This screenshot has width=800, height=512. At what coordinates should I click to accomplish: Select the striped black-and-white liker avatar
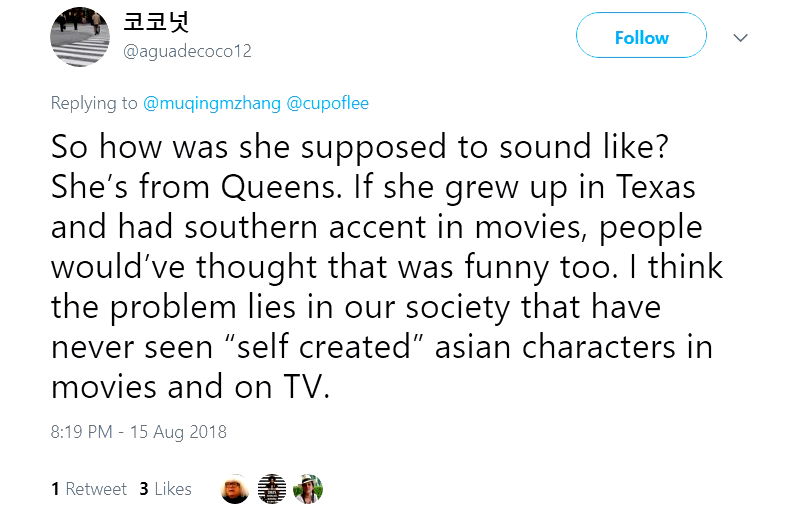[x=272, y=489]
